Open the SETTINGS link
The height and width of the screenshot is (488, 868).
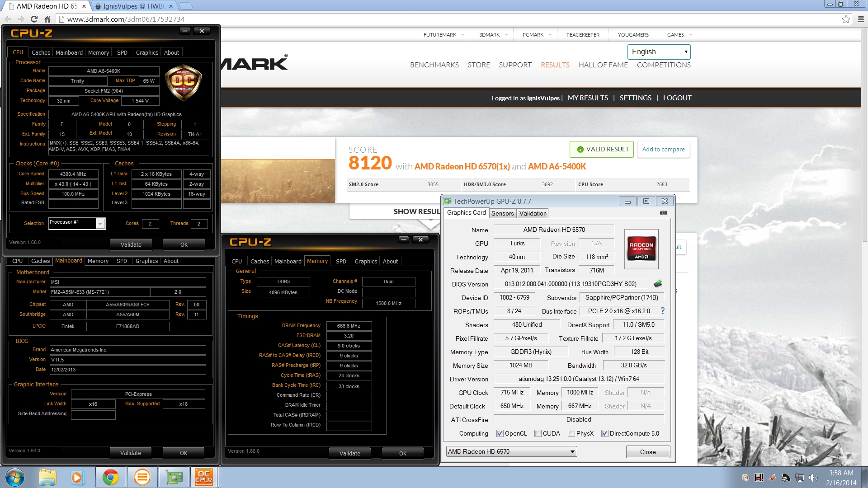tap(635, 98)
